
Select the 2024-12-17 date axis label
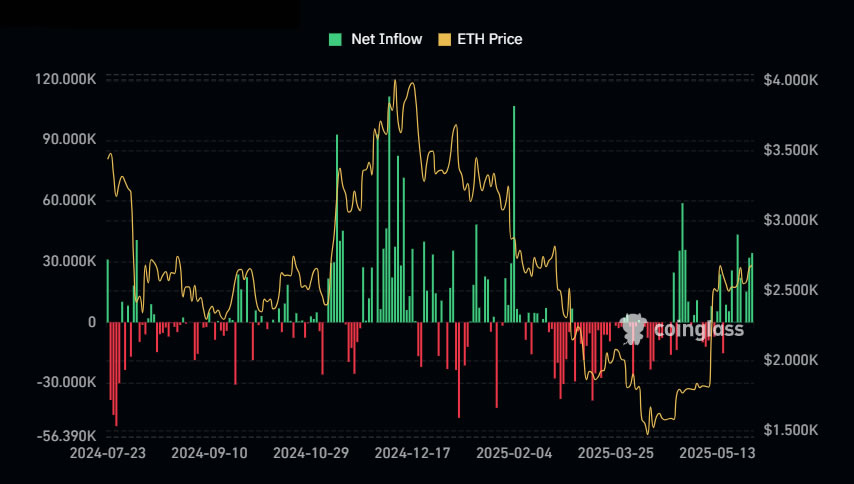click(413, 453)
